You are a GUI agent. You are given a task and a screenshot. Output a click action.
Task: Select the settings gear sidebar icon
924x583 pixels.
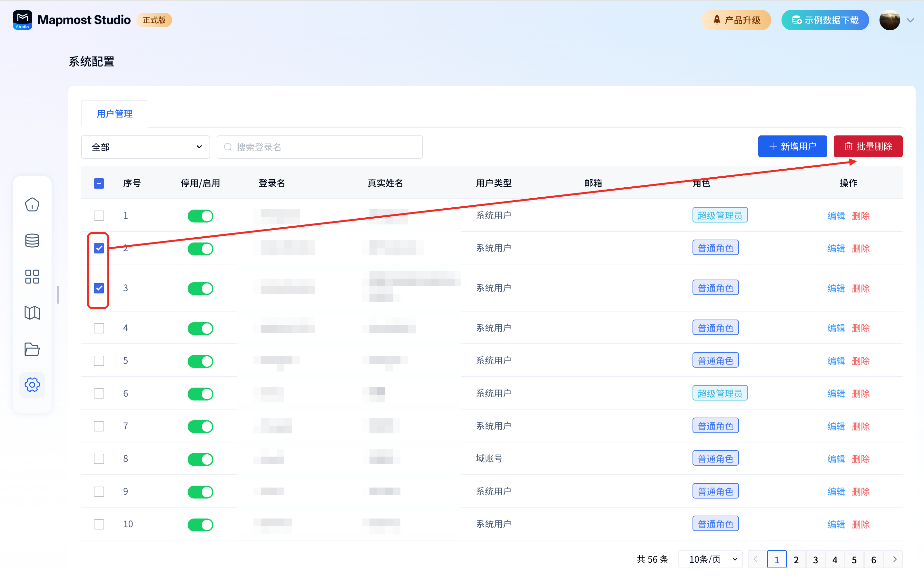click(32, 385)
